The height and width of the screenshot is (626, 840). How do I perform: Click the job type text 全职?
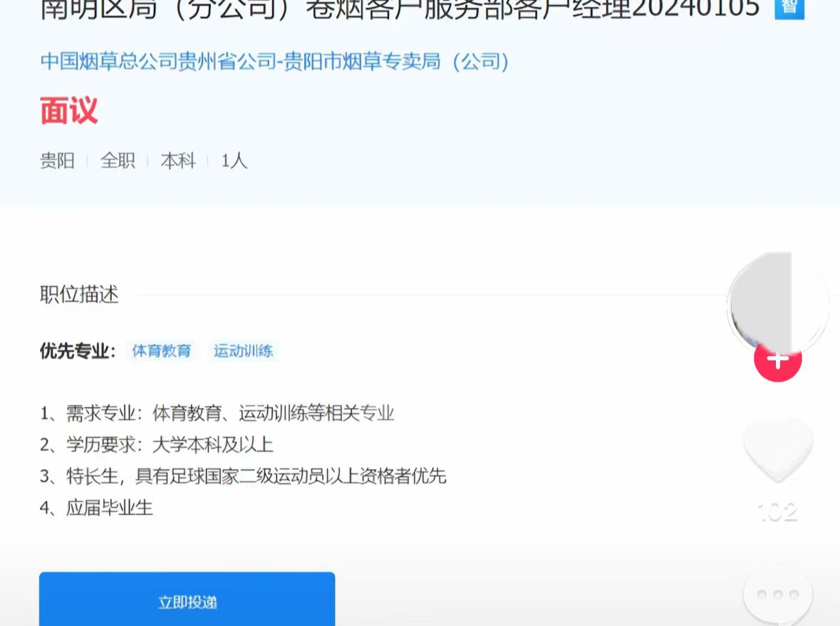click(118, 161)
